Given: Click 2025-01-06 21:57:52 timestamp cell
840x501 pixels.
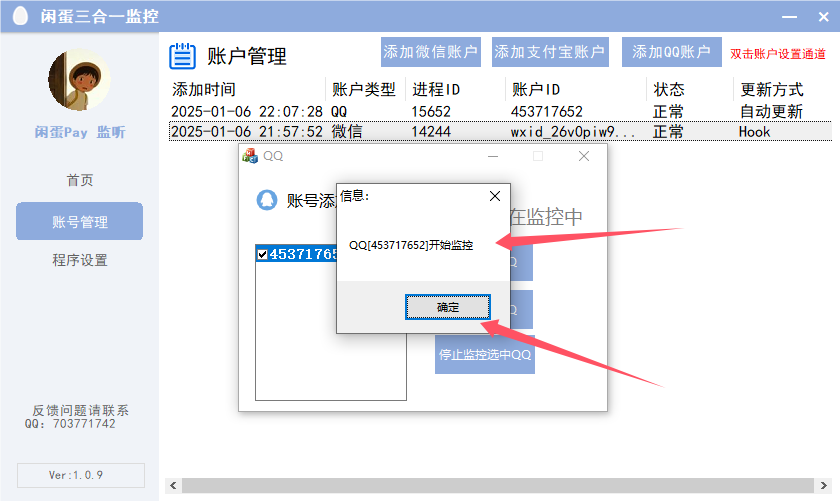Looking at the screenshot, I should coord(246,132).
